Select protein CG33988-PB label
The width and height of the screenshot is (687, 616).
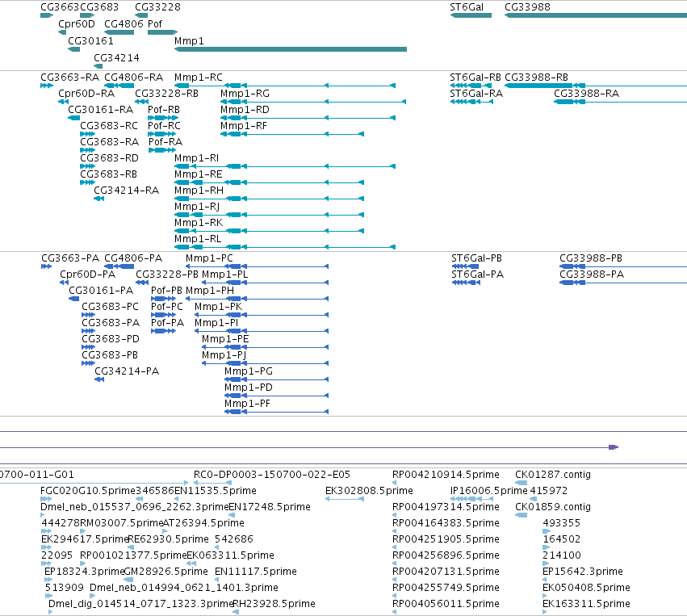click(x=591, y=258)
